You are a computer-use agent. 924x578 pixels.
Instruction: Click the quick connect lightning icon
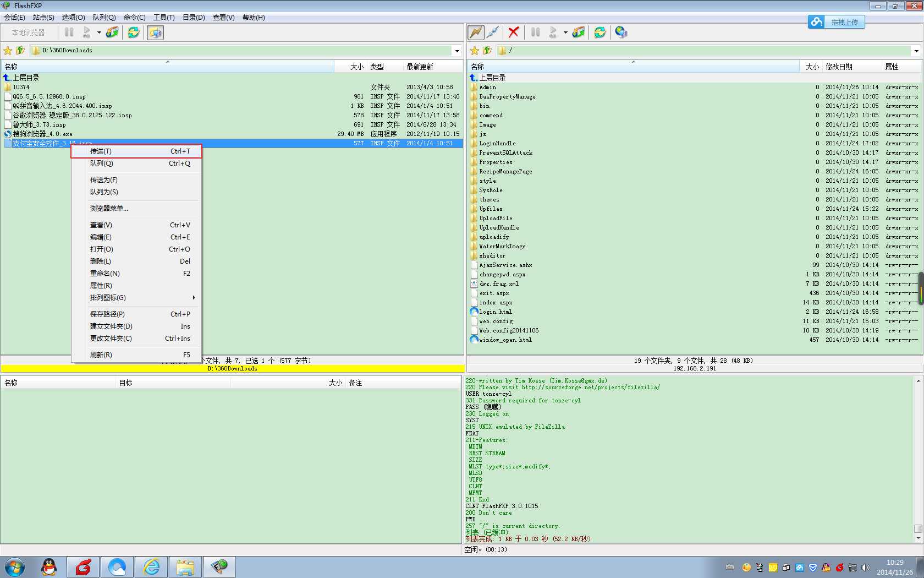(x=476, y=32)
